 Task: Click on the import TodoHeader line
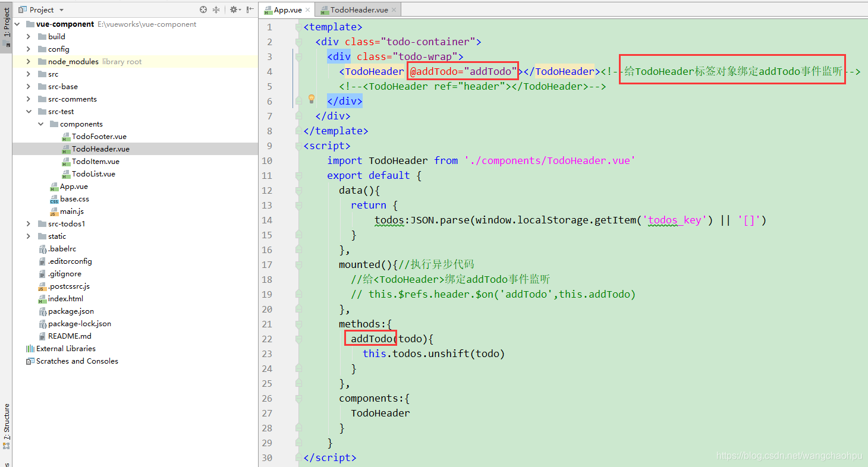tap(481, 161)
